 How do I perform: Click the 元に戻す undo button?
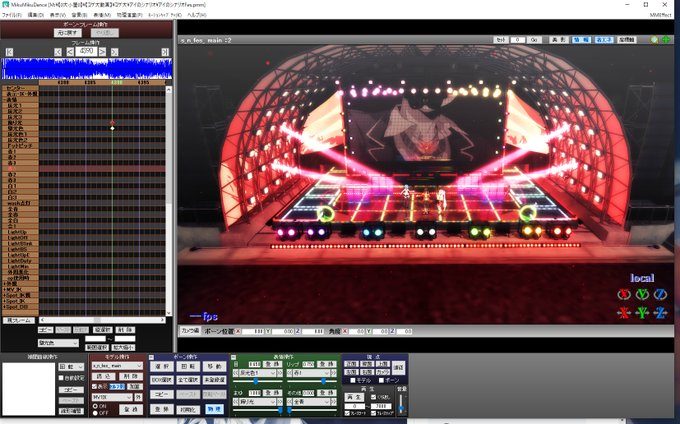tap(68, 33)
